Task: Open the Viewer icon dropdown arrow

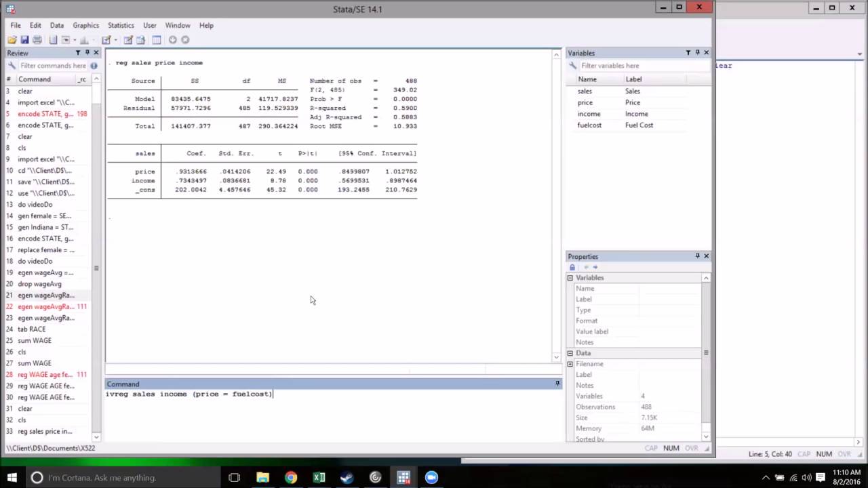Action: pyautogui.click(x=75, y=40)
